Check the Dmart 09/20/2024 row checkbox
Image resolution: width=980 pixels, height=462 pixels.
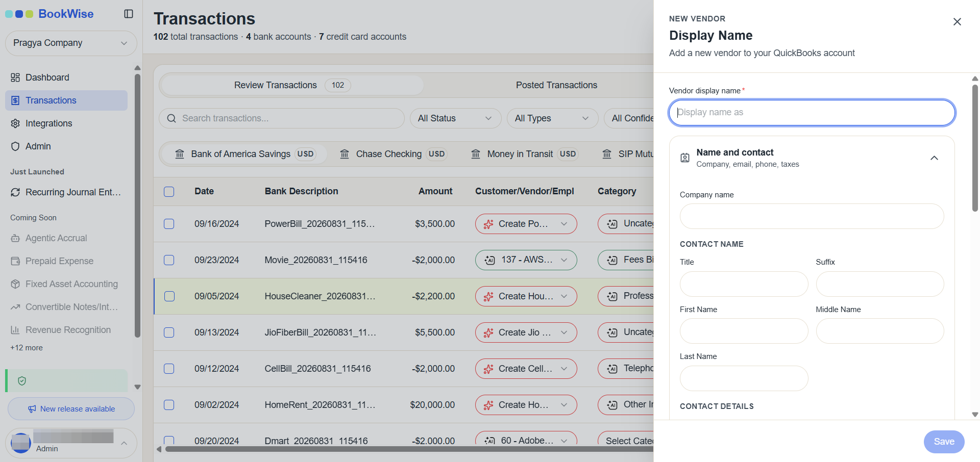[169, 440]
